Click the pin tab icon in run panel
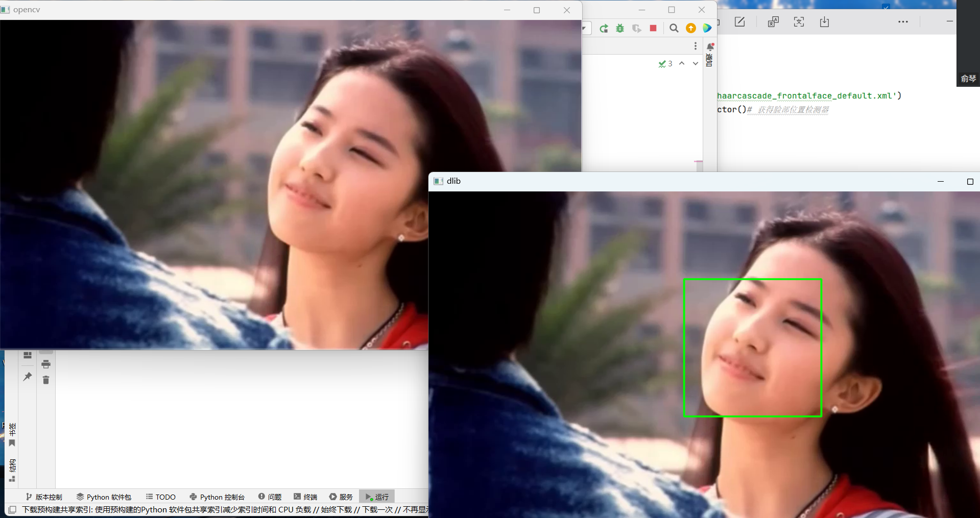The height and width of the screenshot is (518, 980). click(28, 377)
